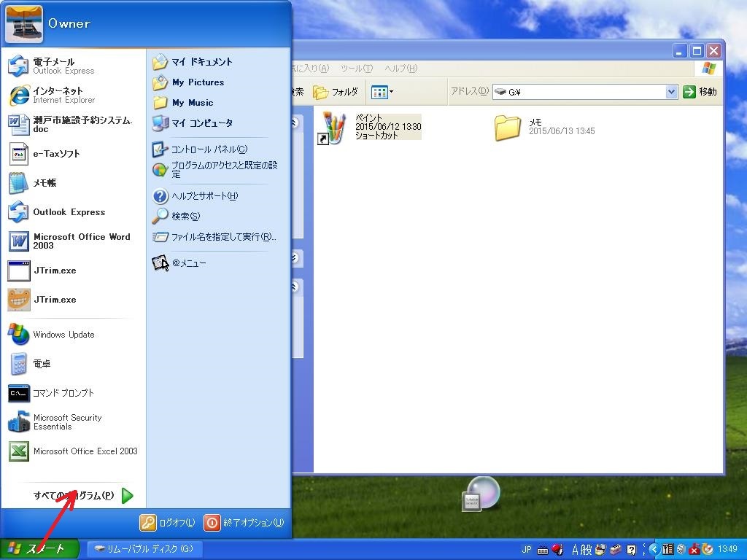Open プログラムのアクセスと既定の設定
The width and height of the screenshot is (747, 560).
217,169
